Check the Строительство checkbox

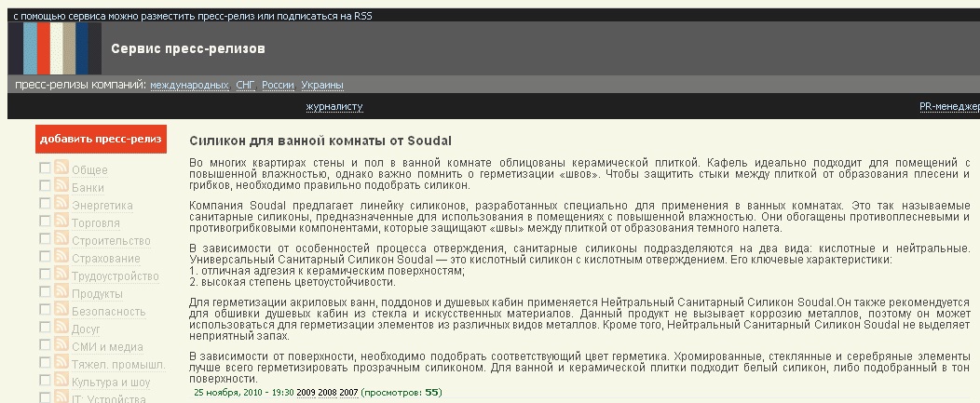click(x=45, y=238)
